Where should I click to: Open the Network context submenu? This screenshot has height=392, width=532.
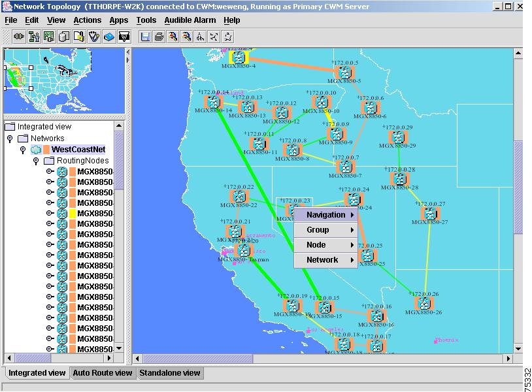coord(325,260)
